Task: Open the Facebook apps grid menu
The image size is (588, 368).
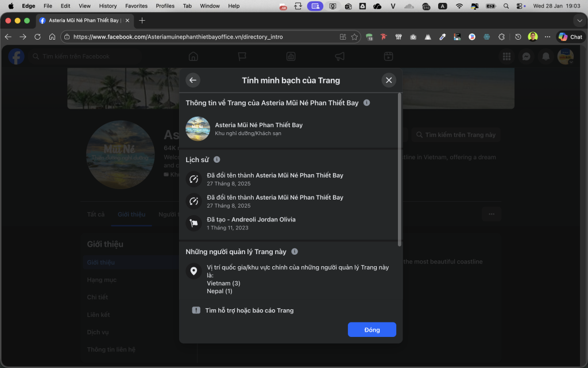Action: click(506, 56)
